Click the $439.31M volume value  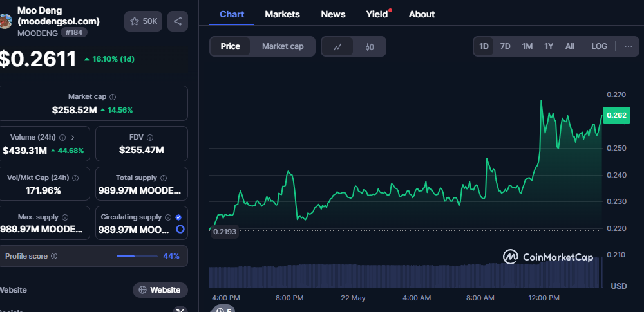(24, 151)
